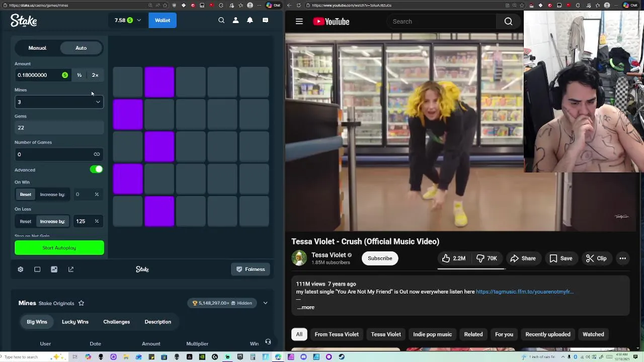
Task: Click the Share button
Action: tap(523, 258)
